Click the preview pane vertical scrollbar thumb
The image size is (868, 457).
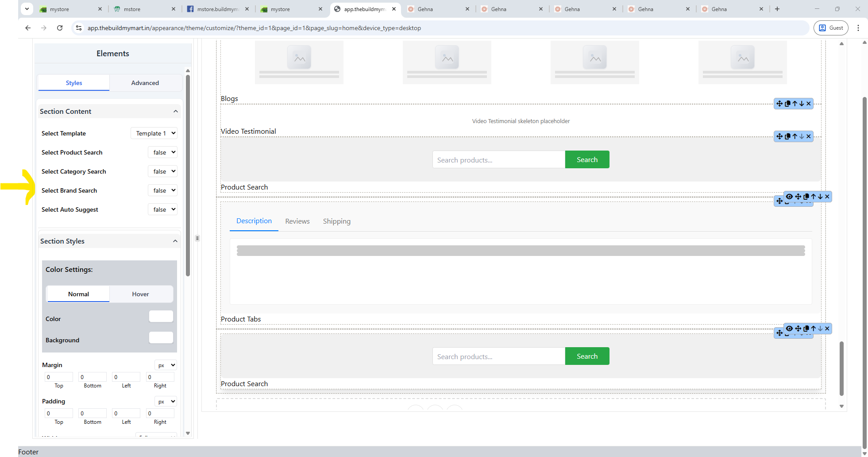point(841,368)
